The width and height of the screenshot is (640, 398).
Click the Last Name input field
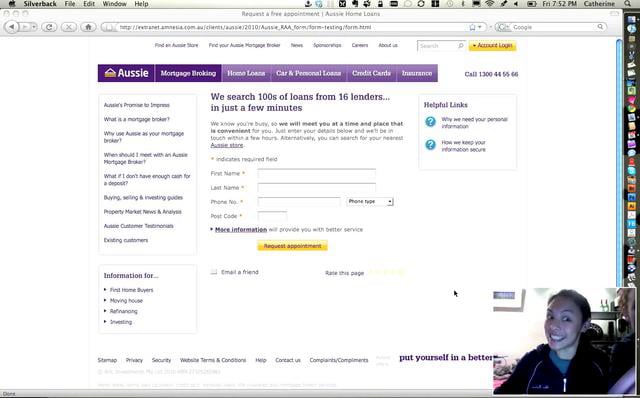317,188
